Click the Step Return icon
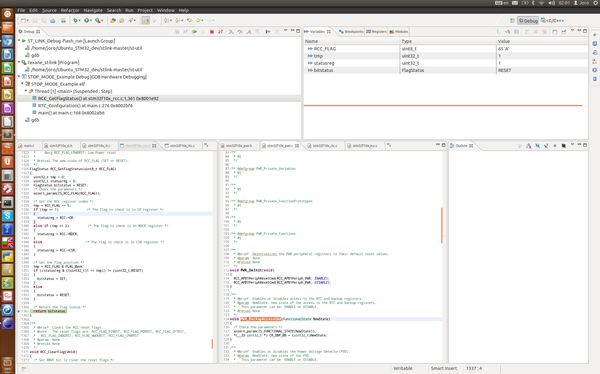The image size is (600, 374). 249,32
